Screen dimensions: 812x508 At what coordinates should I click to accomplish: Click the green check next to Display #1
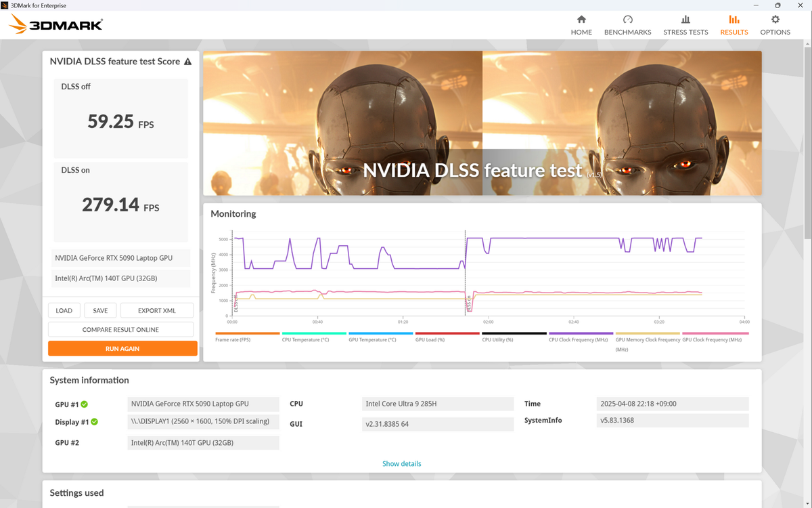[94, 422]
